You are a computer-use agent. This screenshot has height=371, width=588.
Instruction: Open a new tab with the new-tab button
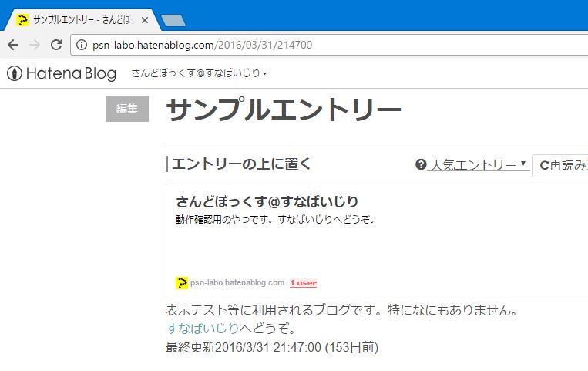[x=173, y=21]
